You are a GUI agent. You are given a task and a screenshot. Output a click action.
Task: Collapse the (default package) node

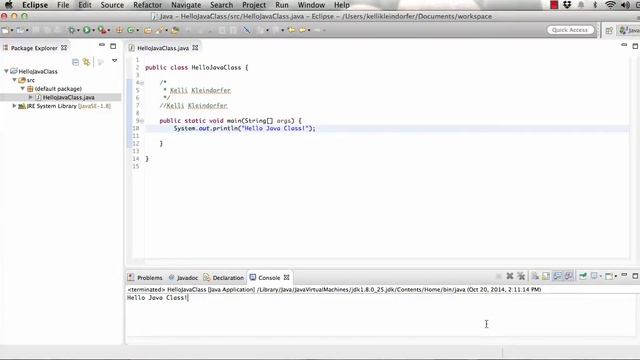coord(22,89)
